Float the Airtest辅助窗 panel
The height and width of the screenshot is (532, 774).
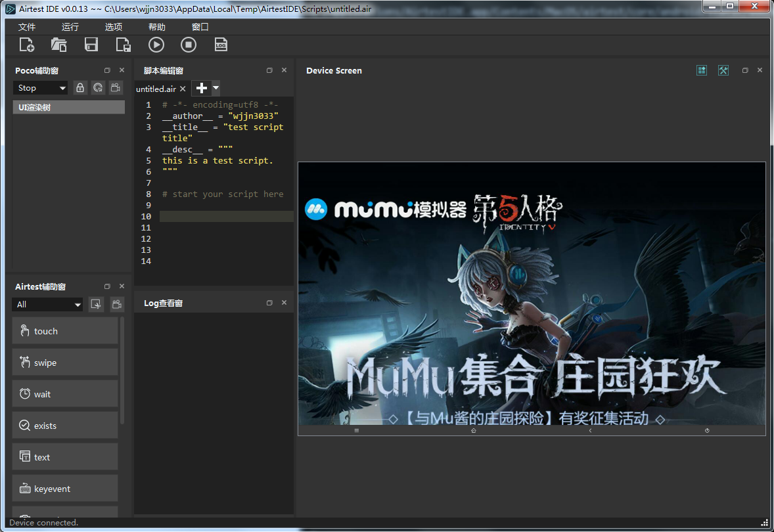(x=107, y=286)
